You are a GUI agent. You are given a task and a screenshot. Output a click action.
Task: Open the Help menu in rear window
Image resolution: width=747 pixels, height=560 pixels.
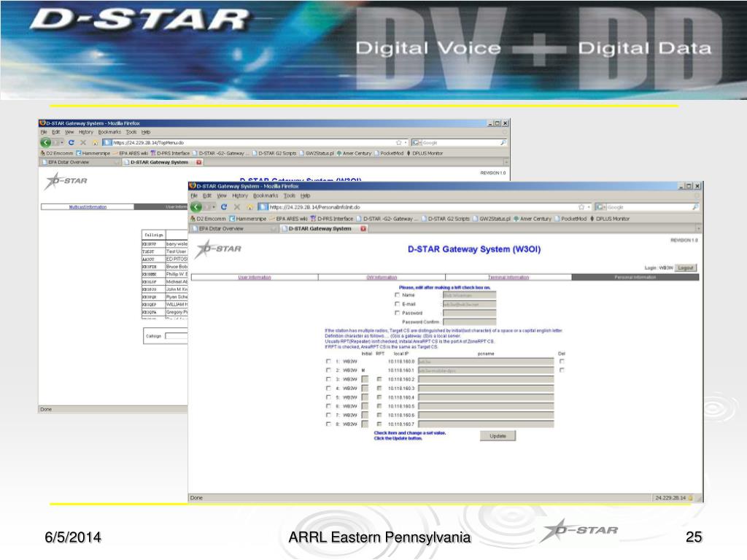pyautogui.click(x=146, y=132)
